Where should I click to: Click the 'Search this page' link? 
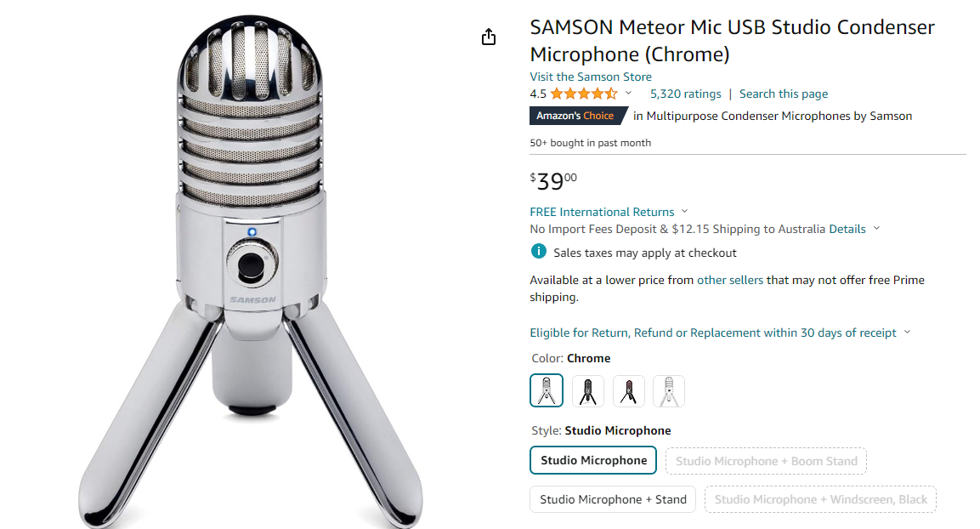pyautogui.click(x=783, y=94)
